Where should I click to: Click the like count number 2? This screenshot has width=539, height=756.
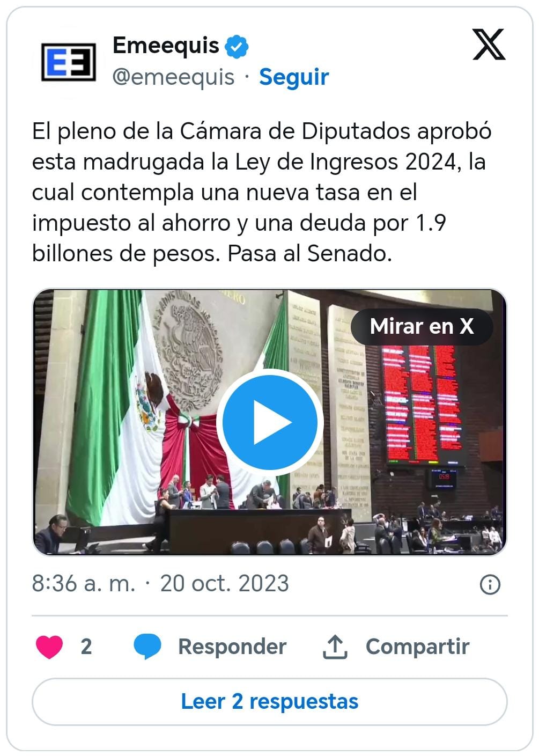86,647
